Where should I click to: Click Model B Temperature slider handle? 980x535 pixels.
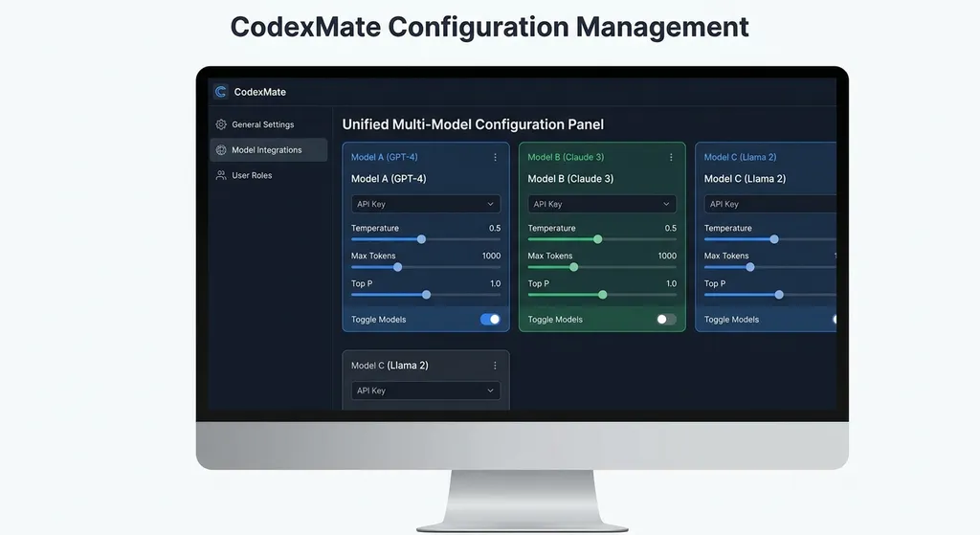click(597, 239)
